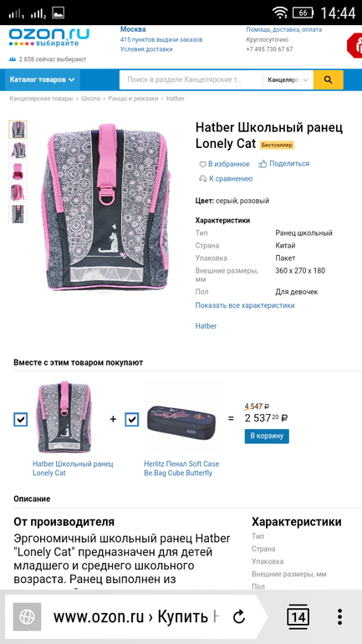This screenshot has height=644, width=362.
Task: Reload the page with refresh icon
Action: tap(238, 616)
